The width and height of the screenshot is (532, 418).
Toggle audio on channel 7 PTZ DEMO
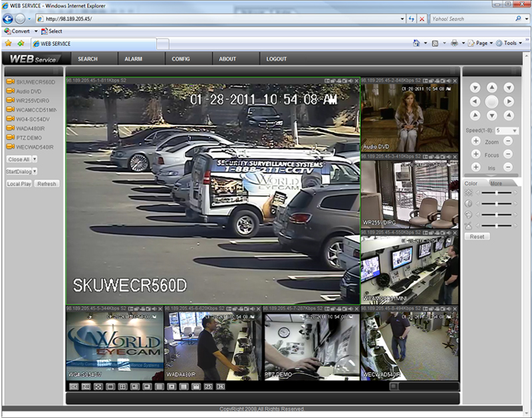[350, 309]
